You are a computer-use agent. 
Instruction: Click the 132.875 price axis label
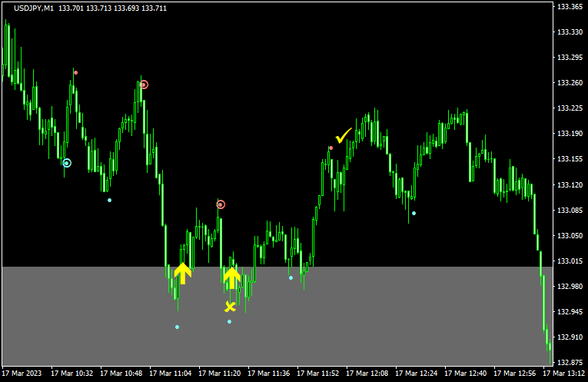coord(570,362)
